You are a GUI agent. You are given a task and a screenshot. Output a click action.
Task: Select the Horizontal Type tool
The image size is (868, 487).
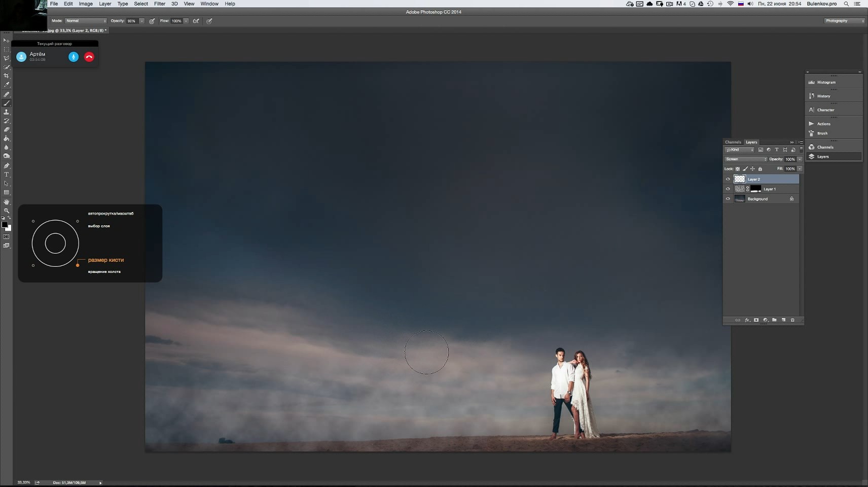7,175
